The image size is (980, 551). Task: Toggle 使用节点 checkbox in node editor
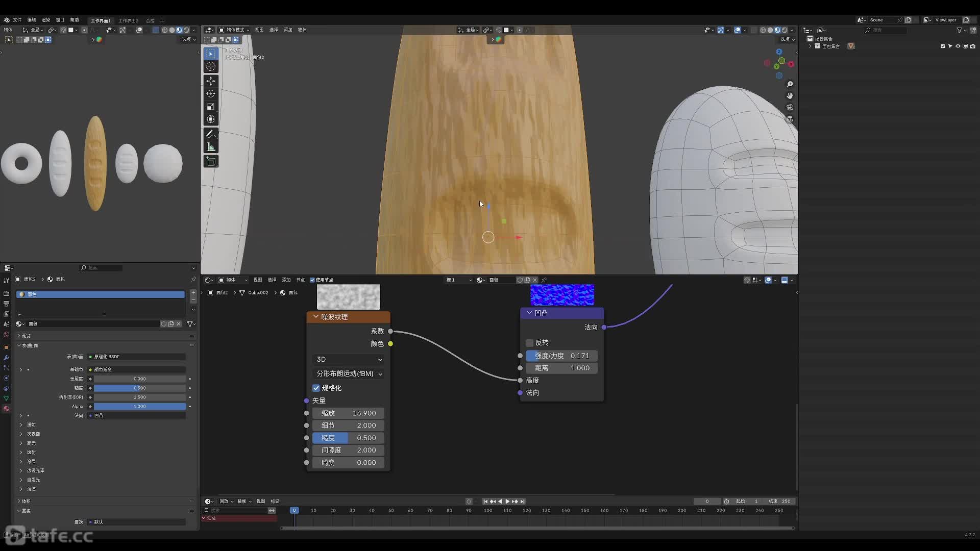point(312,280)
